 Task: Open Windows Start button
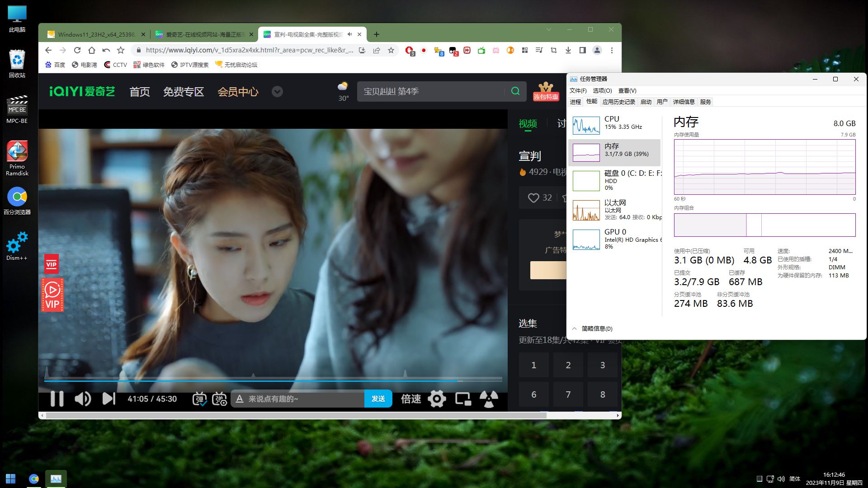coord(11,479)
